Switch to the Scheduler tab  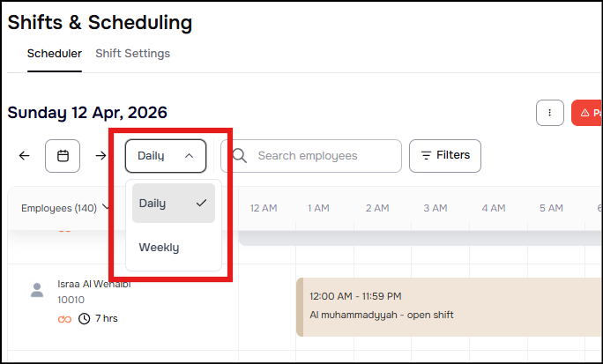[55, 54]
